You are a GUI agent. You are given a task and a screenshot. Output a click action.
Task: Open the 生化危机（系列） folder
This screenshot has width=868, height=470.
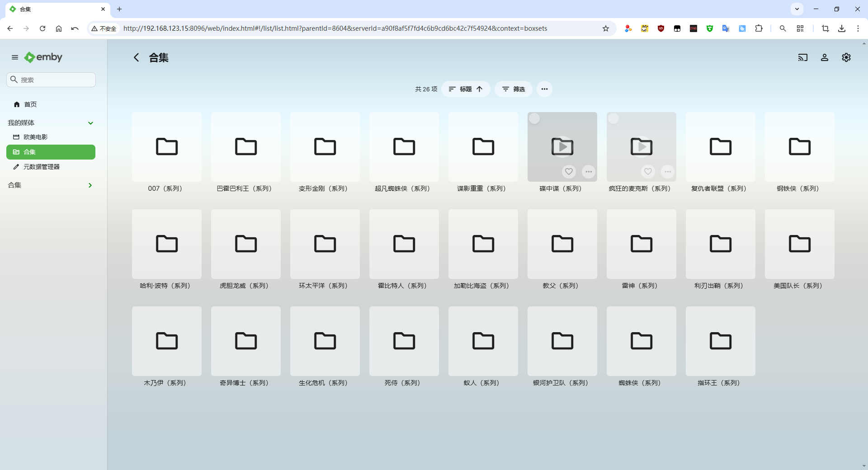pos(325,341)
